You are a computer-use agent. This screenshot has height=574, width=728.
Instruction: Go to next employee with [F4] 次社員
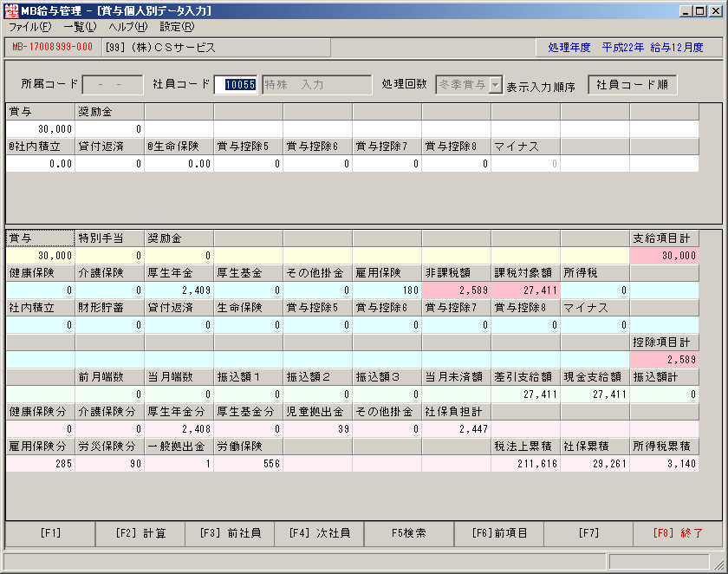[320, 533]
